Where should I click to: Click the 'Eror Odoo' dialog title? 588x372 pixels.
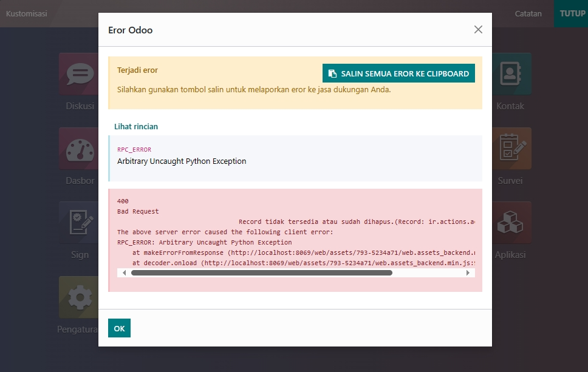point(130,30)
